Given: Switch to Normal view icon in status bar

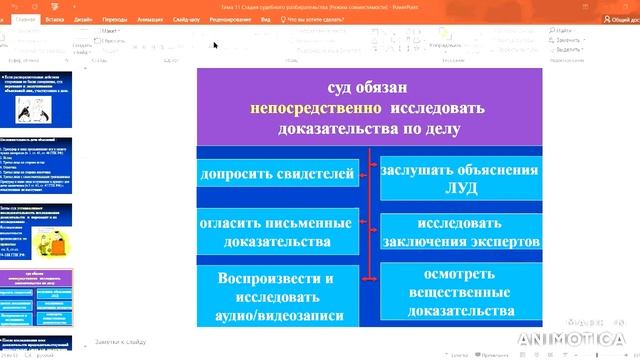Looking at the screenshot, I should pyautogui.click(x=523, y=355).
